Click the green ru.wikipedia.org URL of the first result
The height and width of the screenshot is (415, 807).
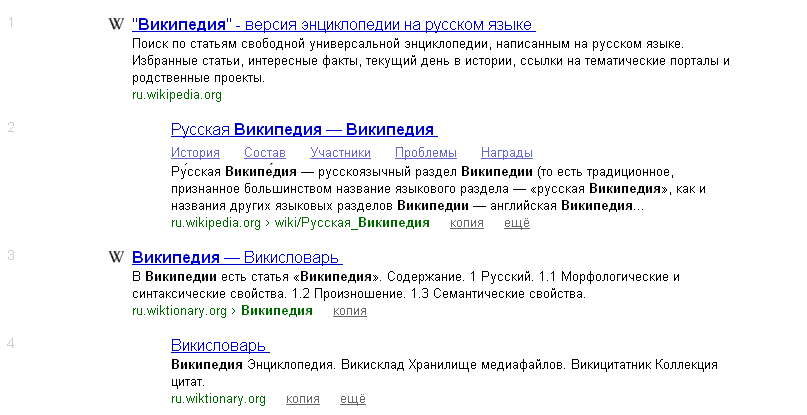point(177,95)
